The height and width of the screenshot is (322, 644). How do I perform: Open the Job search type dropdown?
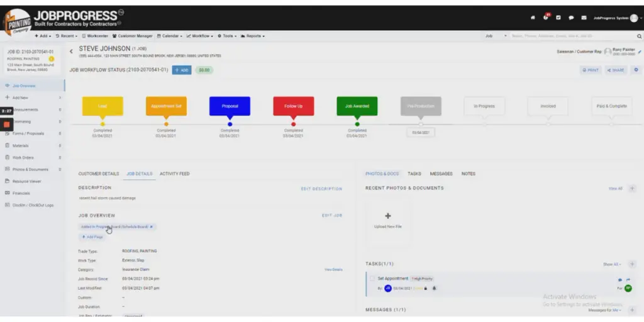point(496,36)
